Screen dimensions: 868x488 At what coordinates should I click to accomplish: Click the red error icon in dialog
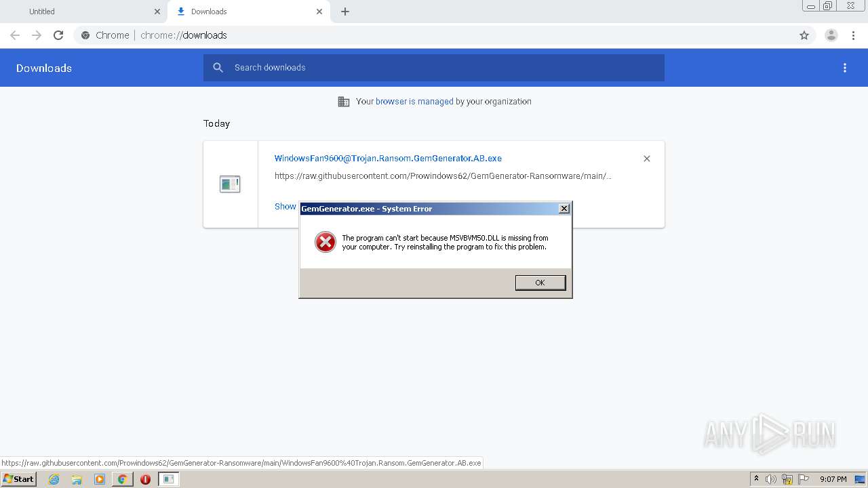click(x=325, y=242)
